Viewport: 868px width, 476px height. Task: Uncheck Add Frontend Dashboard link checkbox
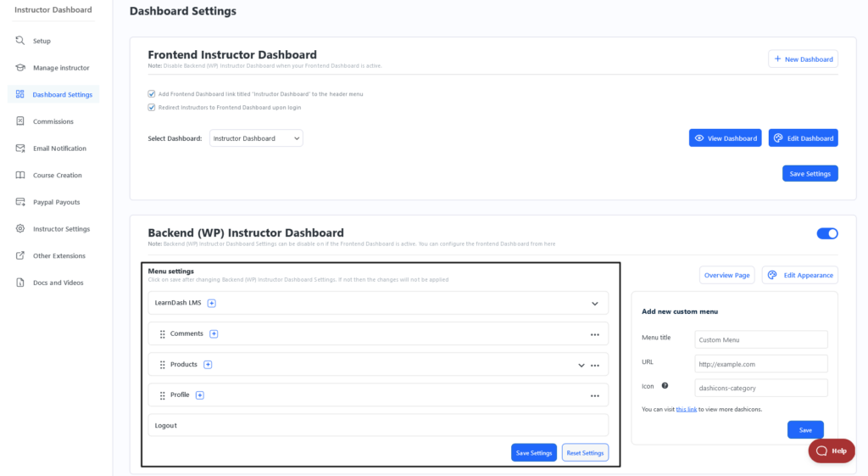pos(151,93)
